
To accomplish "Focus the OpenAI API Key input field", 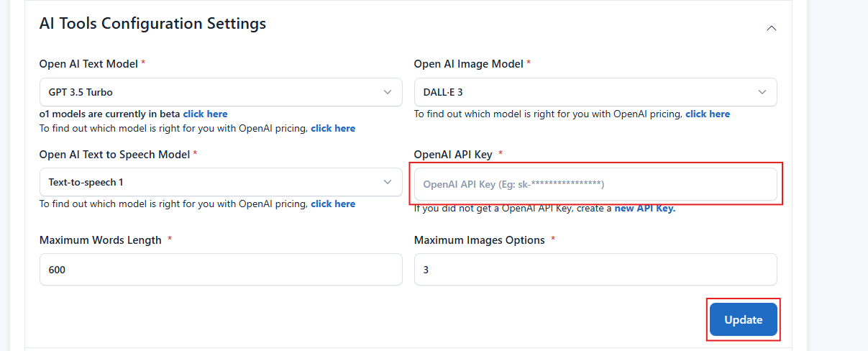I will (595, 184).
